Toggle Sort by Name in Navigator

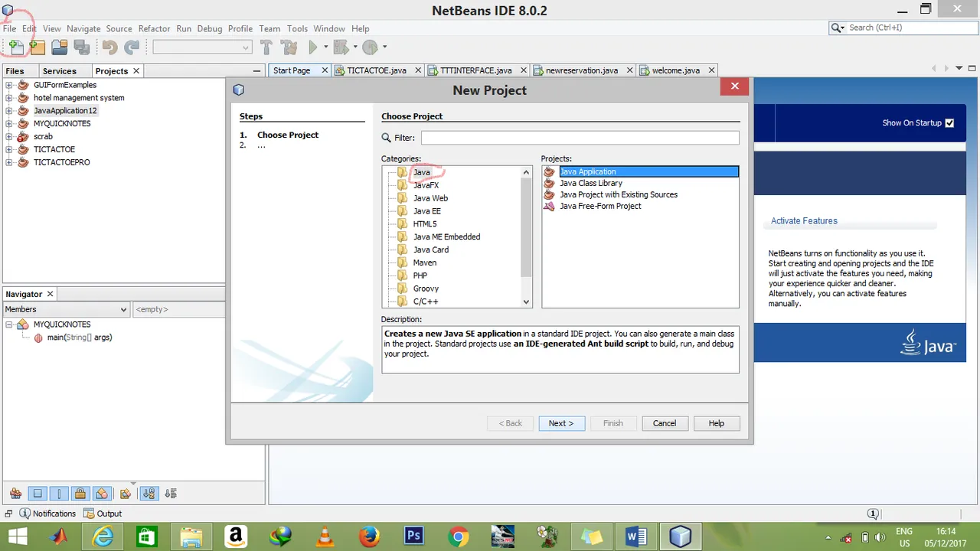click(149, 494)
